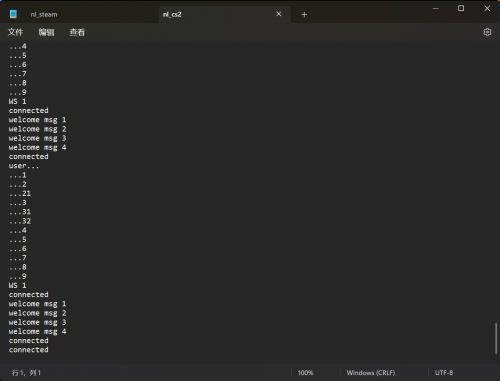Screen dimensions: 500x381
Task: Click the last welcome msg 2 line
Action: 37,313
